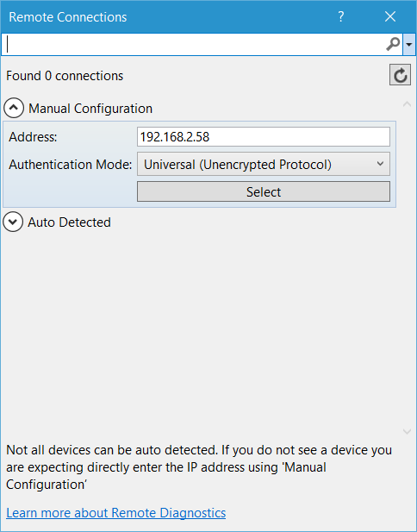
Task: Click the Manual Configuration section heading text
Action: [x=90, y=109]
